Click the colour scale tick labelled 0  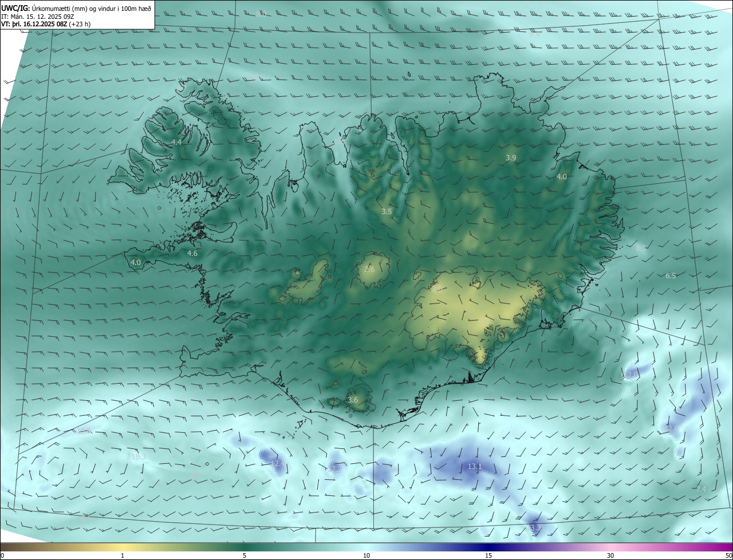(x=2, y=555)
